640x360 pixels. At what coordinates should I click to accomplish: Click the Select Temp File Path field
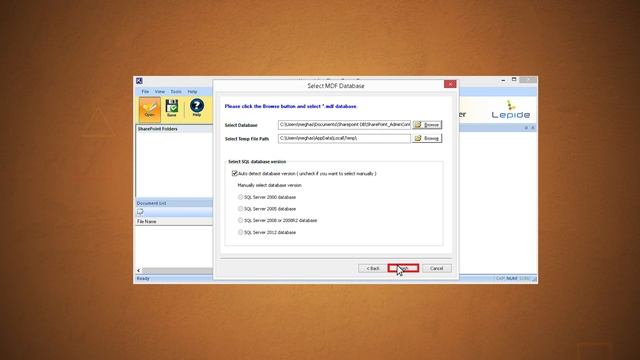click(344, 138)
